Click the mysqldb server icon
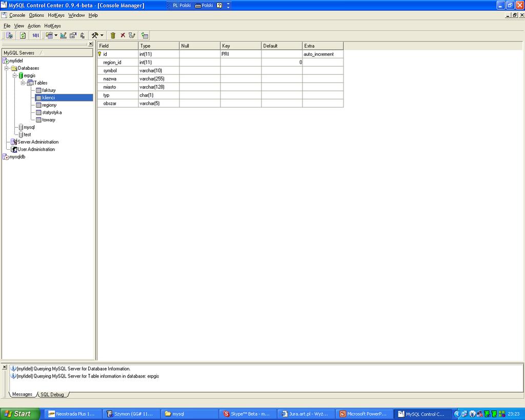The image size is (525, 420). point(6,157)
